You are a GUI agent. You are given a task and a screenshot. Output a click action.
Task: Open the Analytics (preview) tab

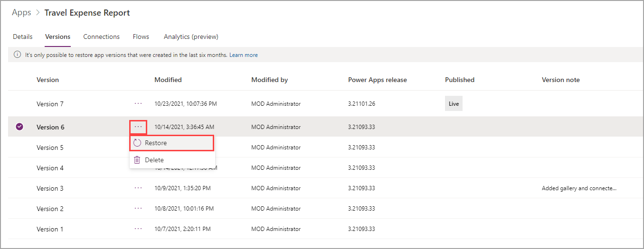(191, 37)
